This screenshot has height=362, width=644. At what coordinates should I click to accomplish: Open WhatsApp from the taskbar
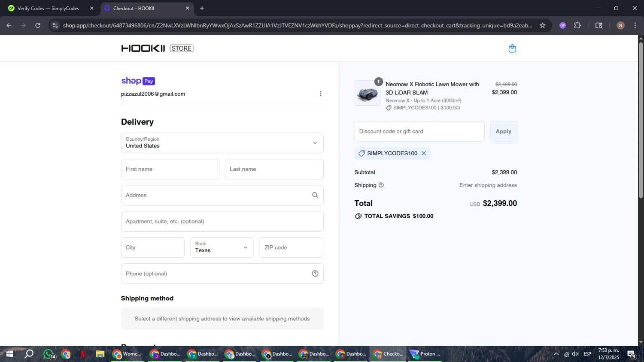coord(49,354)
